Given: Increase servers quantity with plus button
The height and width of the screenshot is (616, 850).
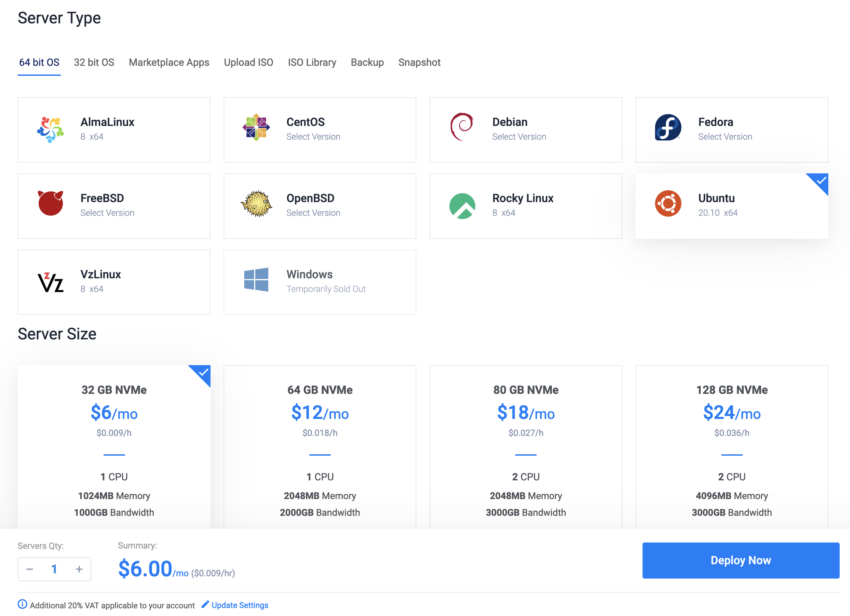Looking at the screenshot, I should coord(79,569).
